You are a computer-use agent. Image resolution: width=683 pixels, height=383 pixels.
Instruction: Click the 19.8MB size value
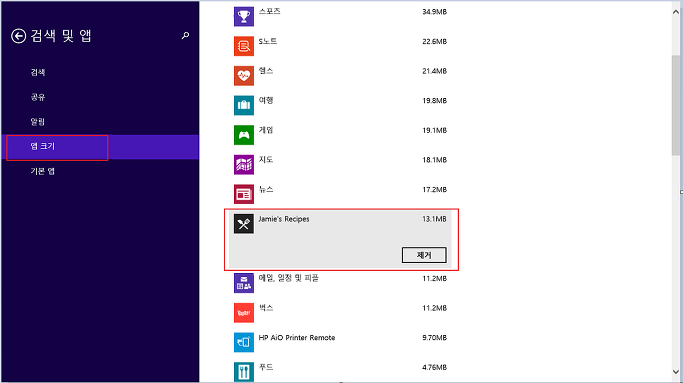coord(434,101)
